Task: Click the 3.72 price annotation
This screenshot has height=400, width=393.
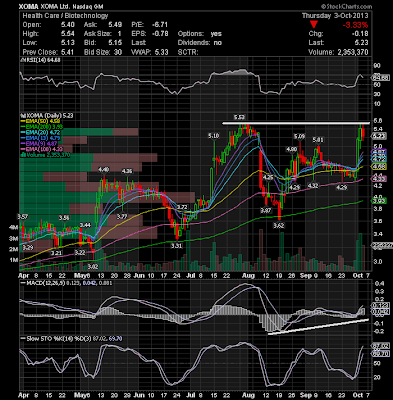Action: pyautogui.click(x=182, y=207)
